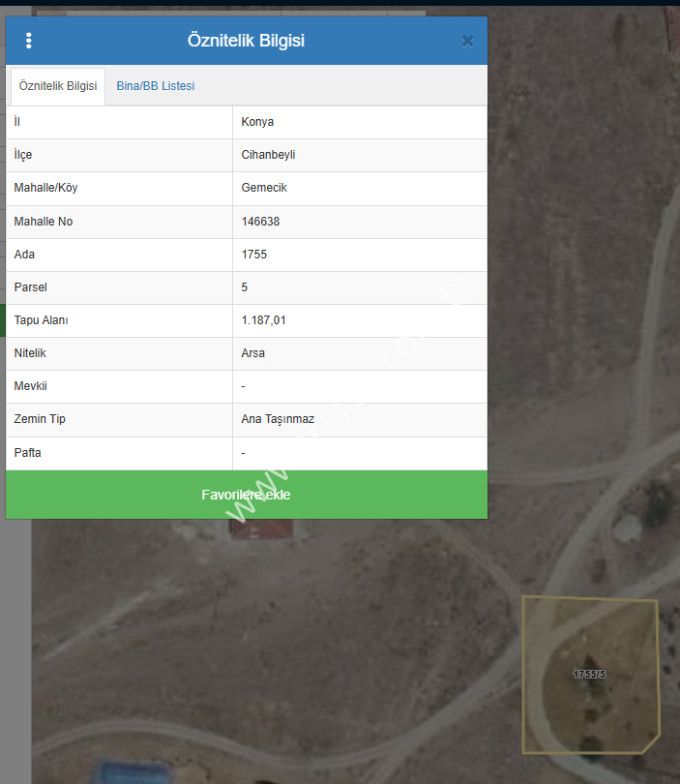Select the Zemin Tip row label
680x784 pixels.
pos(40,419)
